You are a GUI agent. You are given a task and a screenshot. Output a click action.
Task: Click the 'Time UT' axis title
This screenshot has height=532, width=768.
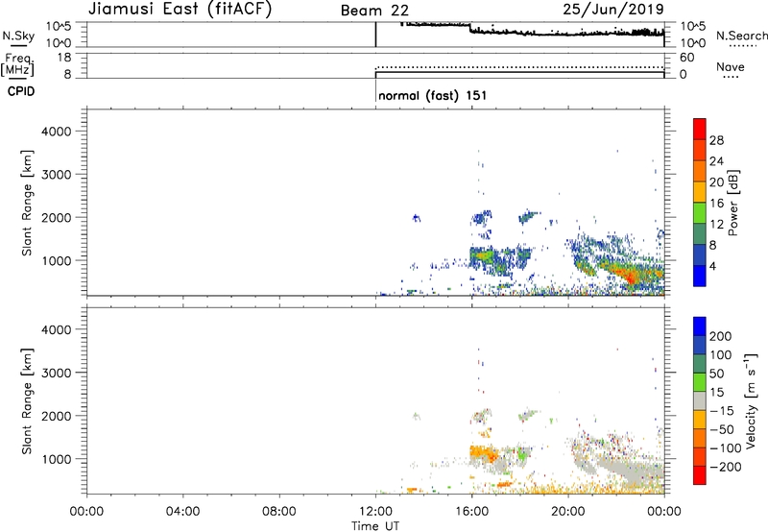click(375, 526)
